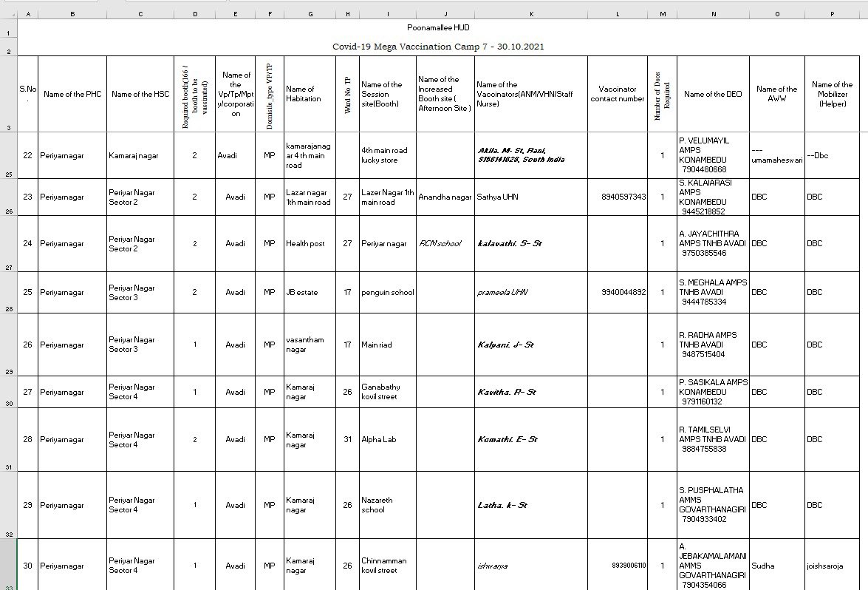
Task: Click the 'Komathi. E- St' cell
Action: point(531,440)
